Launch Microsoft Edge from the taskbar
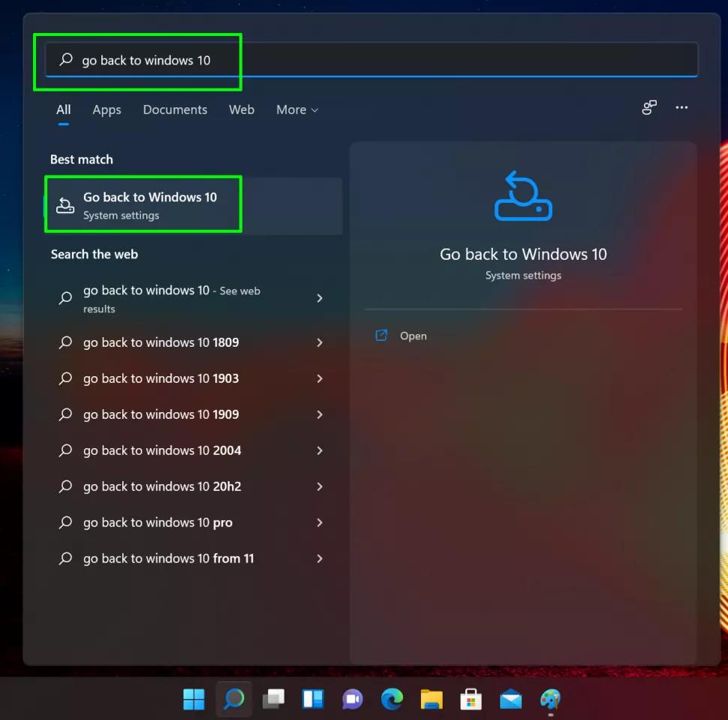The height and width of the screenshot is (720, 728). (391, 698)
